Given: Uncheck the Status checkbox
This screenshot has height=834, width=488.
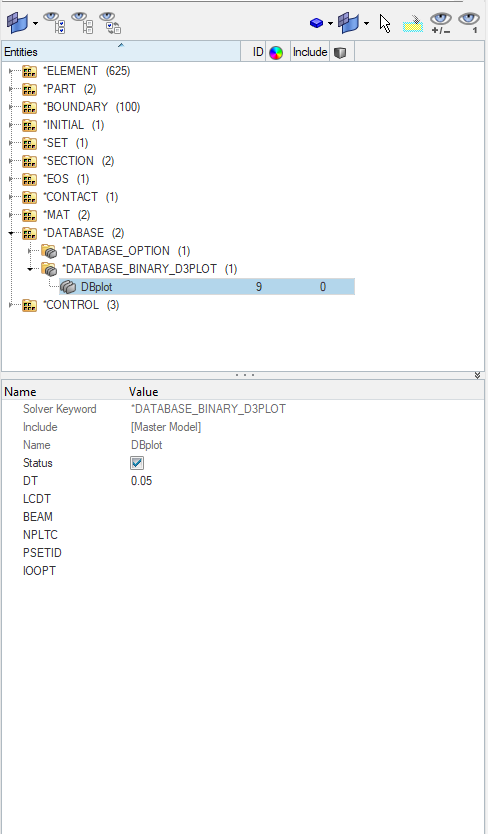Looking at the screenshot, I should (x=137, y=463).
